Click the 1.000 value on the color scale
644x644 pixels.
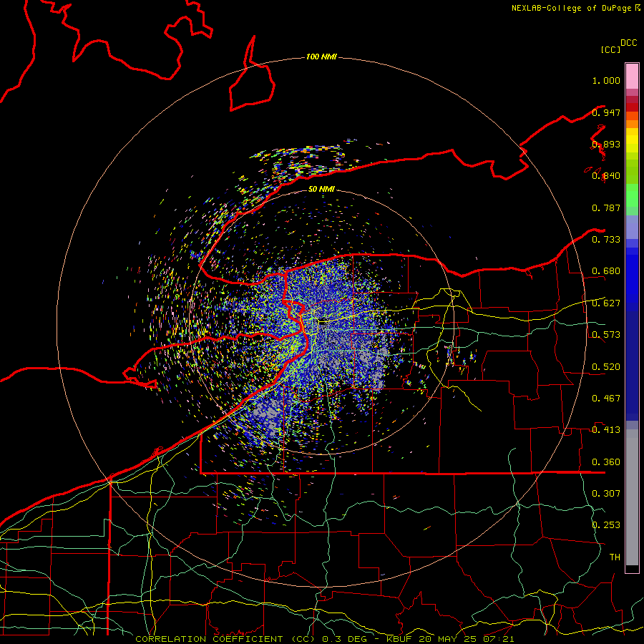[606, 80]
